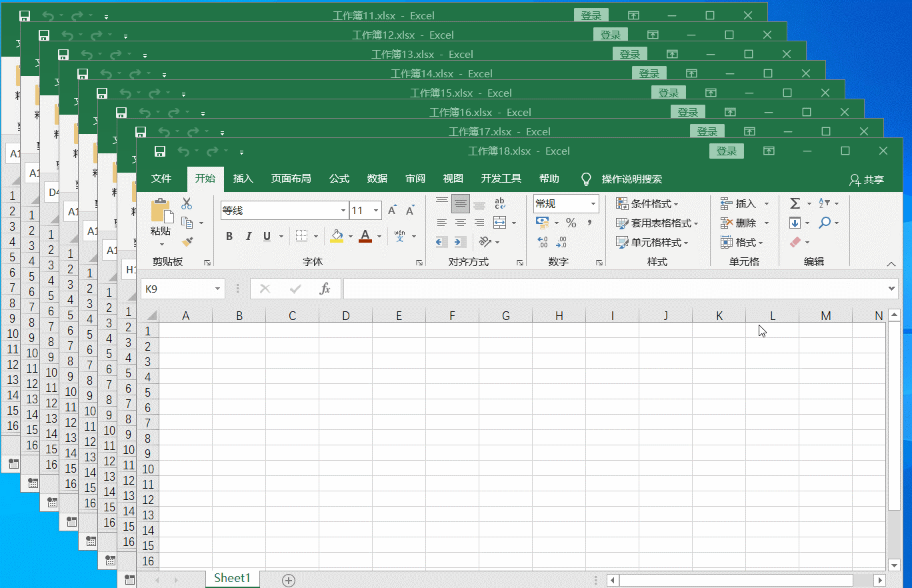Switch to the 插入 ribbon tab
This screenshot has height=588, width=912.
pyautogui.click(x=243, y=179)
